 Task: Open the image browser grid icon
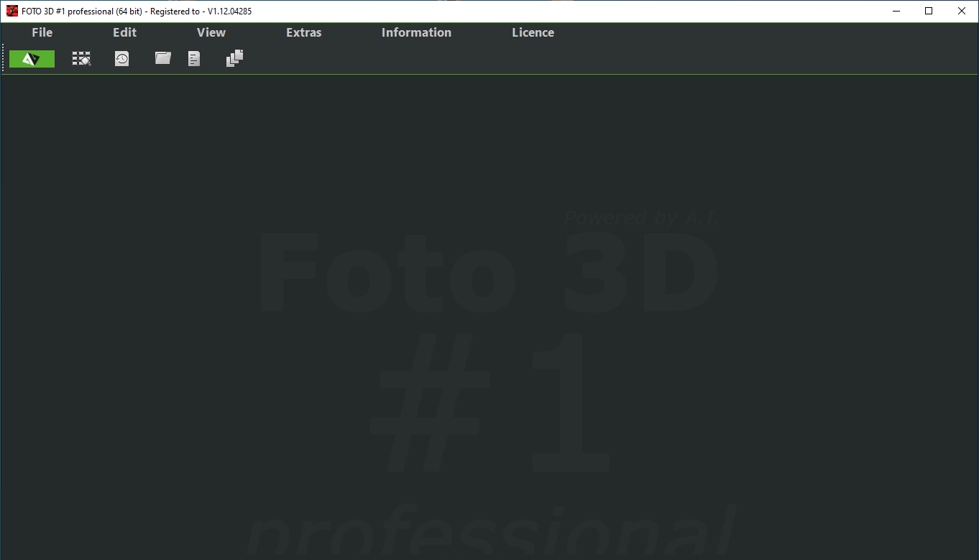click(81, 59)
